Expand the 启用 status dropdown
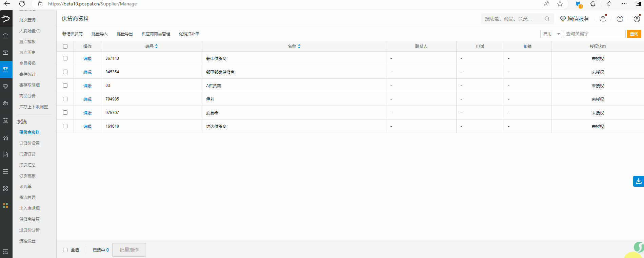 pyautogui.click(x=551, y=34)
